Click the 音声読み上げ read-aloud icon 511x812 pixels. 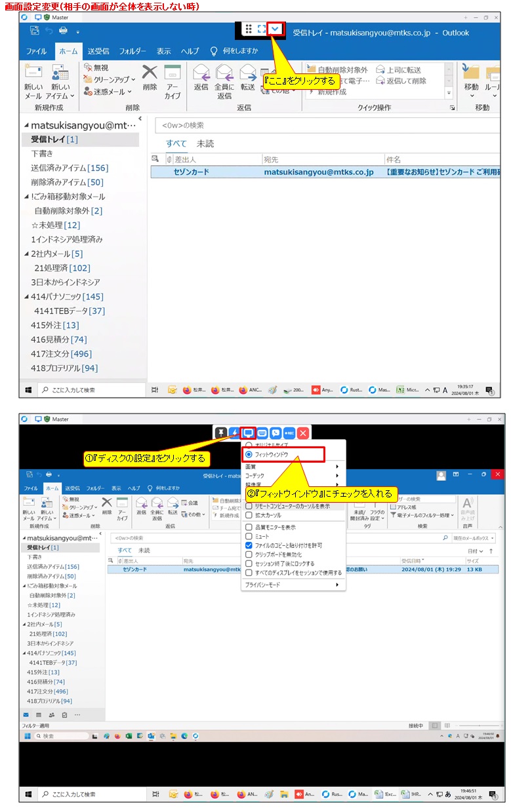(x=468, y=510)
